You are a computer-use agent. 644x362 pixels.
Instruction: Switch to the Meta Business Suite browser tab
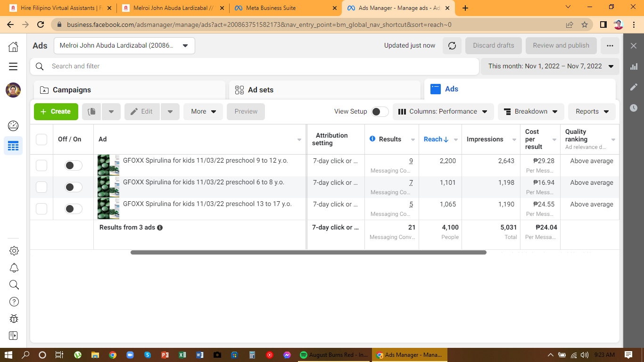[287, 8]
